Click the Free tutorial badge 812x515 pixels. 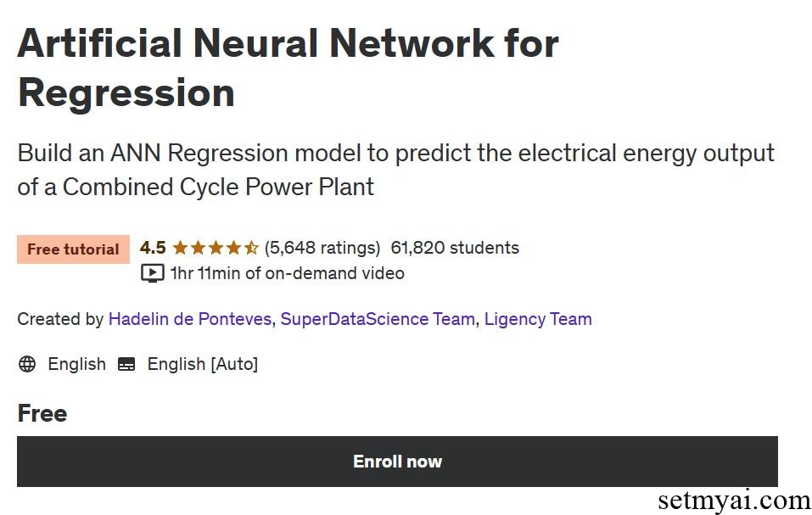73,249
